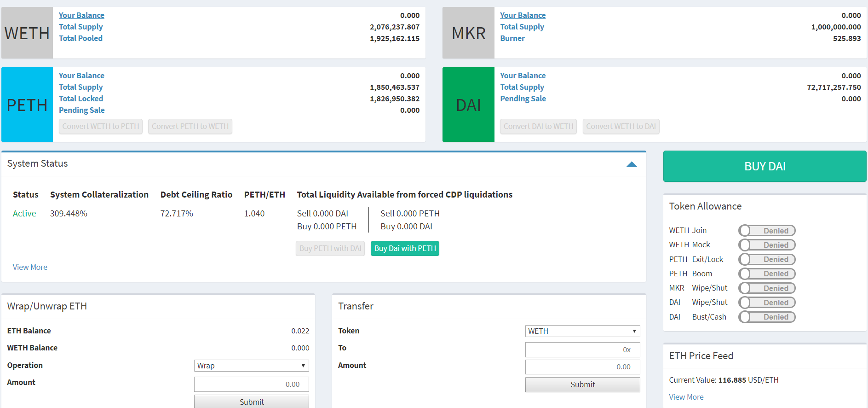
Task: Click the Active status text
Action: (24, 214)
